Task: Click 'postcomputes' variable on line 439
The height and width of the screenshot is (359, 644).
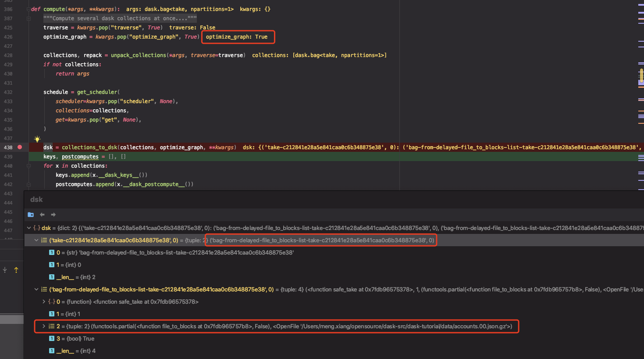Action: 80,157
